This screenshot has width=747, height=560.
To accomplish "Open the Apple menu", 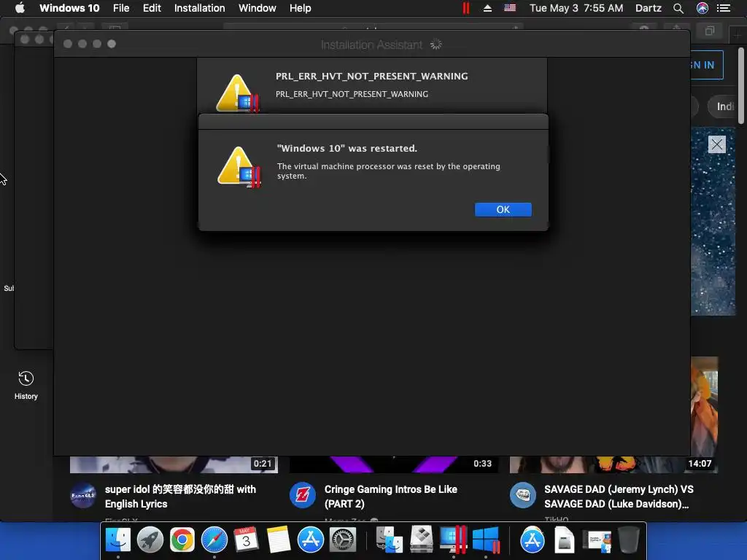I will (x=20, y=8).
